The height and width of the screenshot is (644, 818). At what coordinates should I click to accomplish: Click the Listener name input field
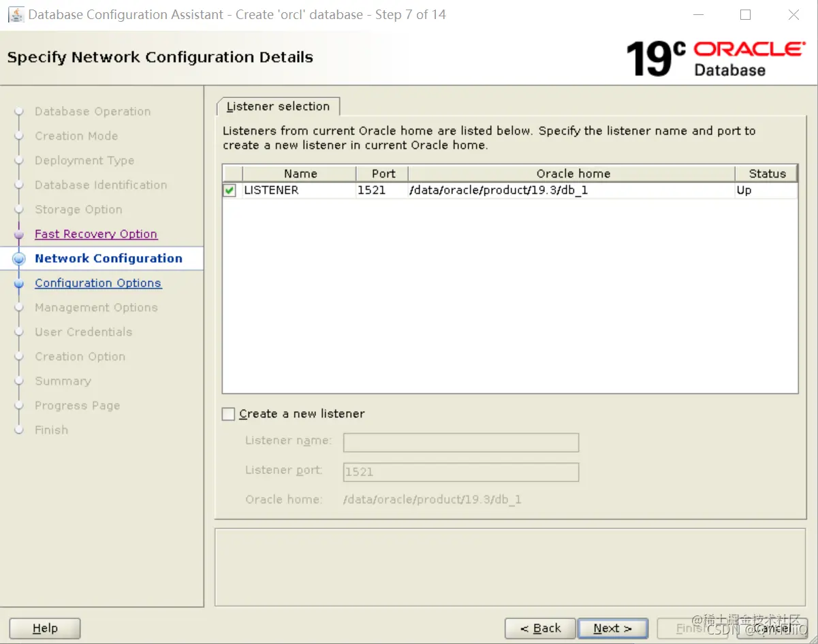click(461, 442)
